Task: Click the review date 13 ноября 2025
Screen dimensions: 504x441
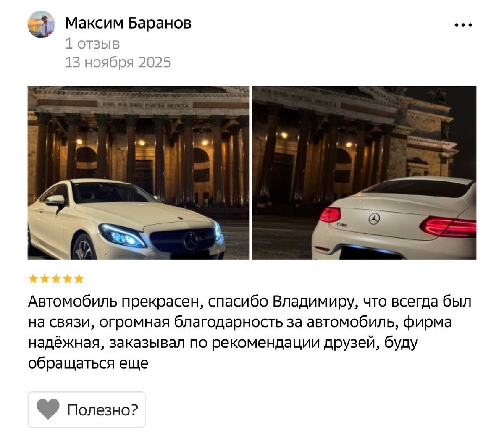Action: pyautogui.click(x=118, y=62)
